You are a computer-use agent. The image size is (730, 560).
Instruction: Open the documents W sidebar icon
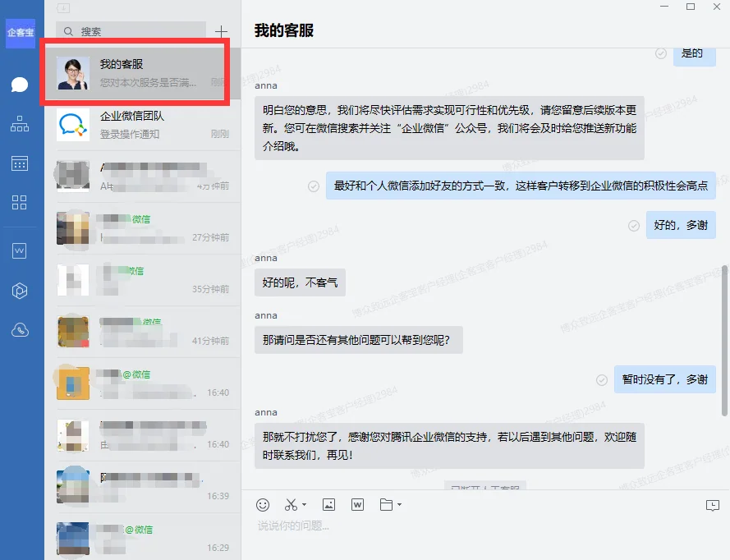tap(20, 251)
